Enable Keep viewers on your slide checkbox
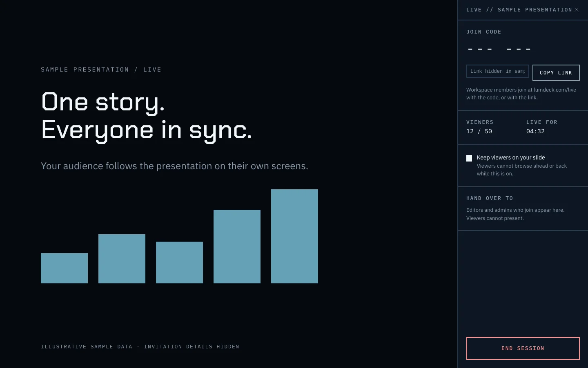Image resolution: width=588 pixels, height=368 pixels. (469, 158)
